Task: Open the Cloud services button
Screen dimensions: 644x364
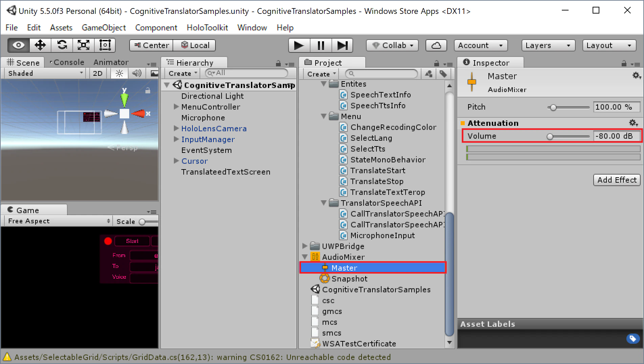Action: [x=436, y=45]
